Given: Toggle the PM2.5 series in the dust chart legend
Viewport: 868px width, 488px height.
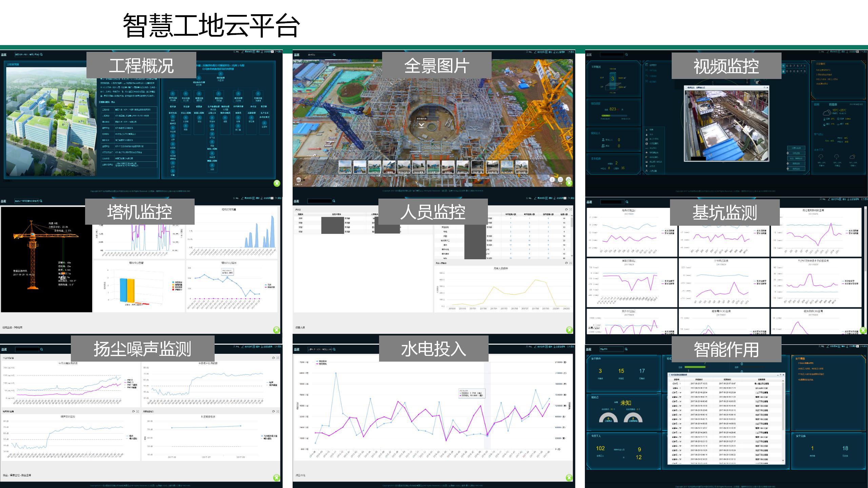Looking at the screenshot, I should tap(130, 383).
